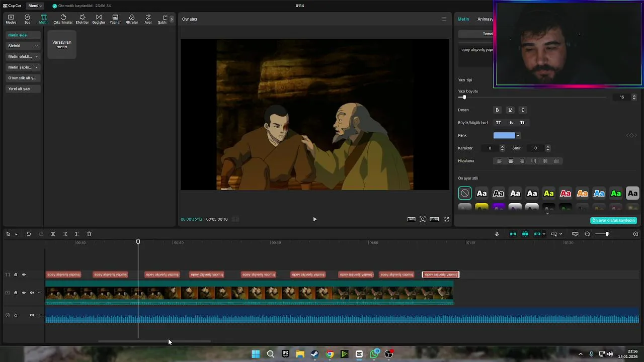Viewport: 644px width, 362px height.
Task: Open the Yazılar captions tab
Action: (x=115, y=19)
